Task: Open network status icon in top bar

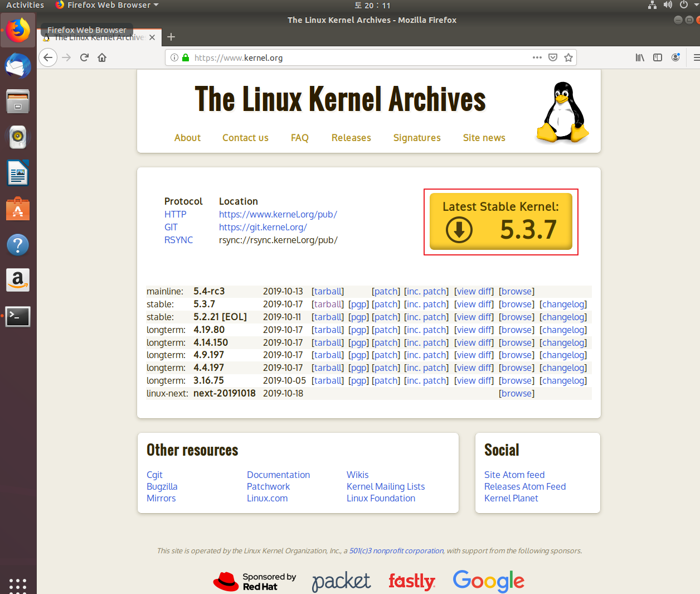Action: [x=652, y=5]
